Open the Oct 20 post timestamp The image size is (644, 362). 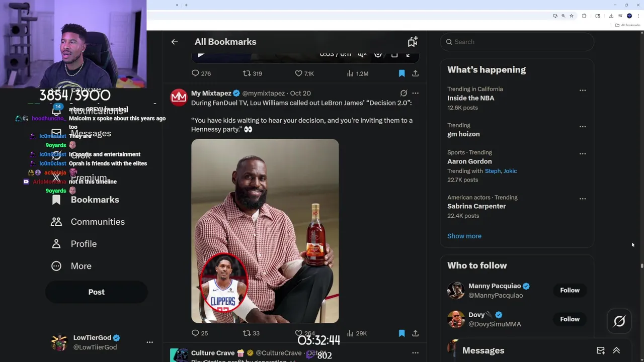point(300,93)
